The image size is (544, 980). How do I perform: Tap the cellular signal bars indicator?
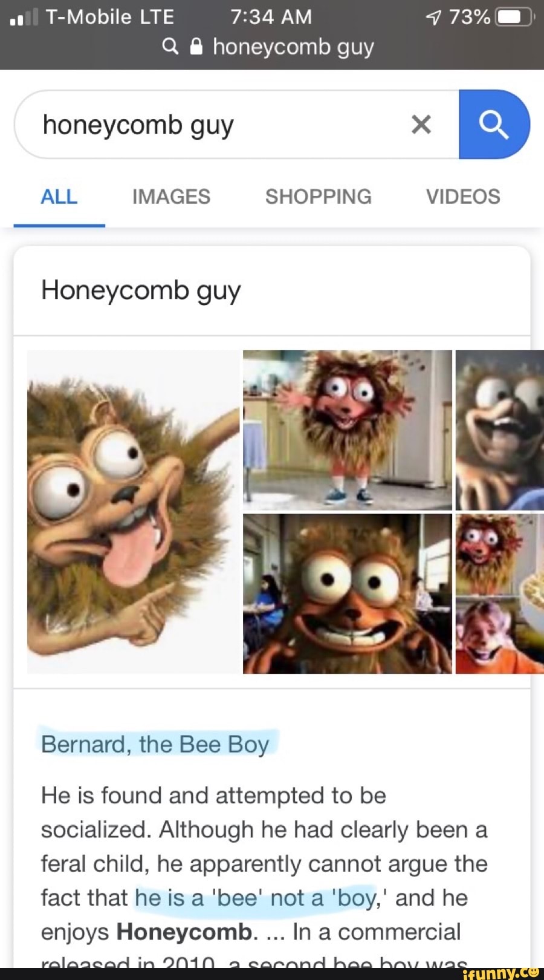[24, 18]
